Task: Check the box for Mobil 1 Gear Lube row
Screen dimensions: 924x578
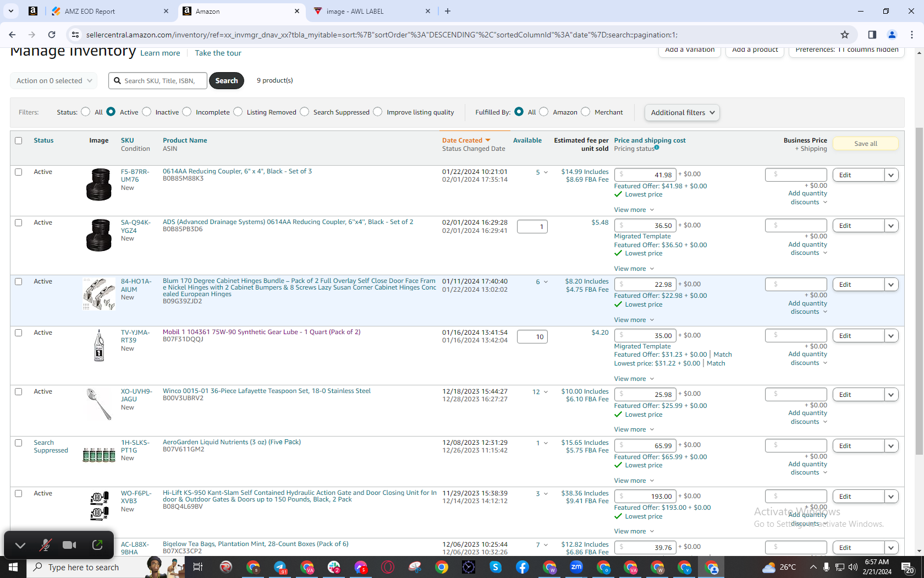Action: tap(19, 332)
